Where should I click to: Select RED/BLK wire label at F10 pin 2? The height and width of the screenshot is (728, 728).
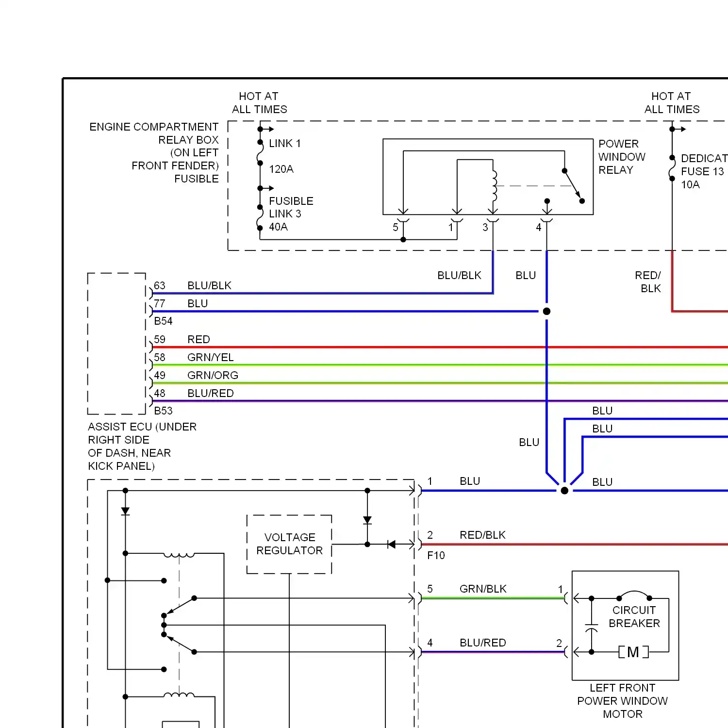coord(482,535)
